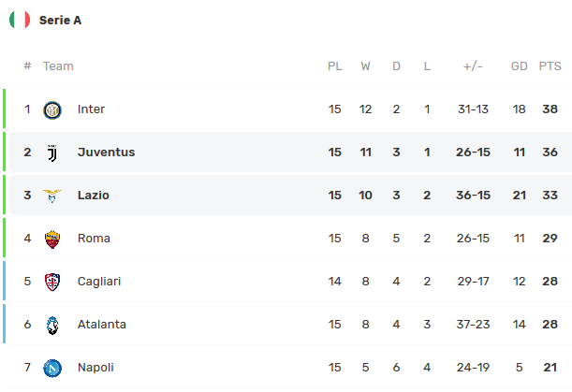Select the Napoli team name
This screenshot has width=572, height=392.
(x=95, y=368)
